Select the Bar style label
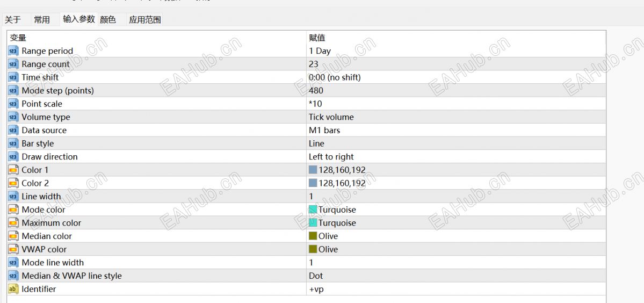The width and height of the screenshot is (644, 303). coord(38,143)
